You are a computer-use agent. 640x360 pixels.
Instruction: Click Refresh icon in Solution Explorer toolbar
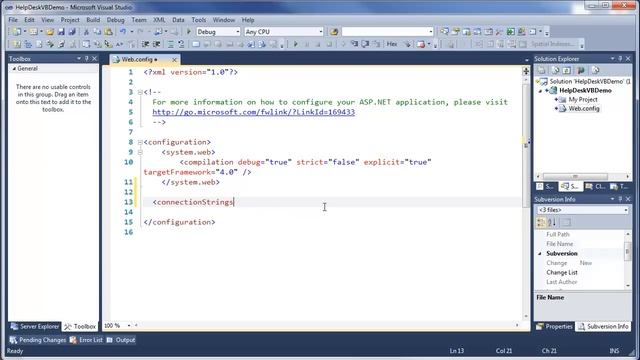(567, 70)
